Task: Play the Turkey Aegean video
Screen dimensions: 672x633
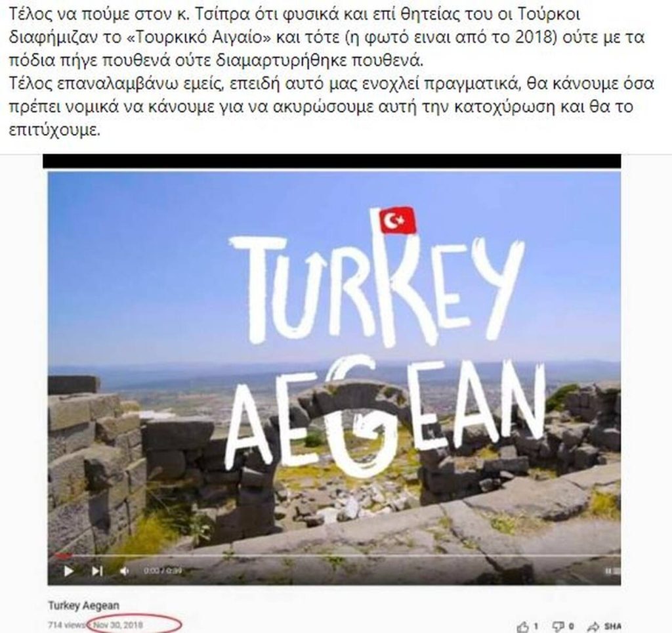Action: (68, 571)
